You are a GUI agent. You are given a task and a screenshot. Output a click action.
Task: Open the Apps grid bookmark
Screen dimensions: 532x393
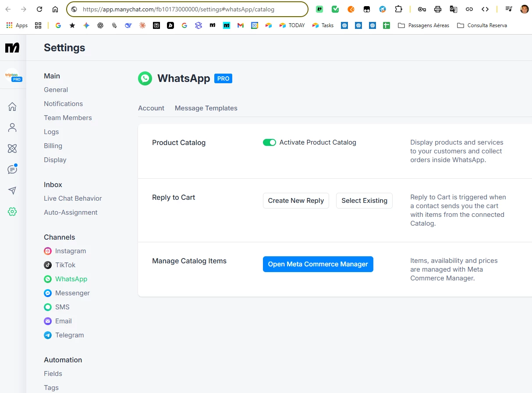click(x=17, y=25)
